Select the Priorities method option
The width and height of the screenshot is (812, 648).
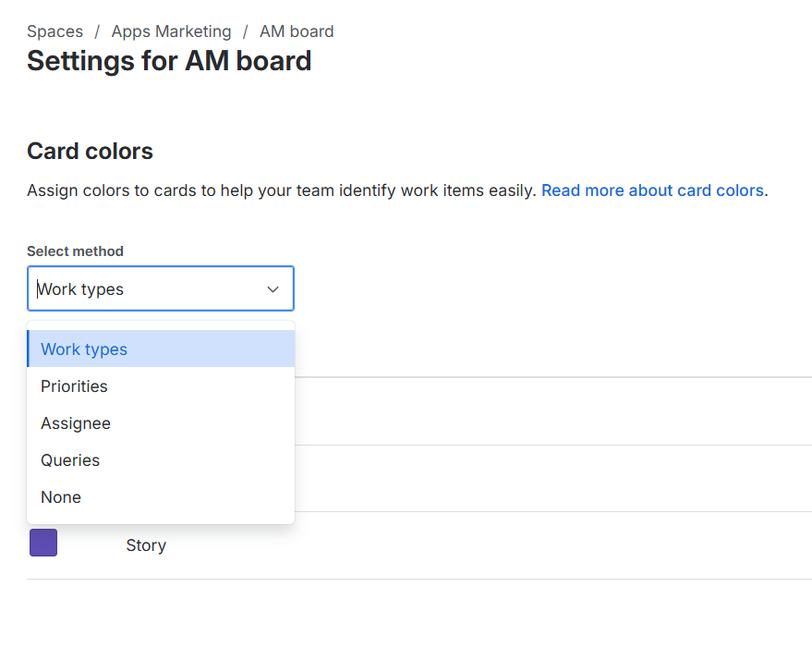click(74, 386)
